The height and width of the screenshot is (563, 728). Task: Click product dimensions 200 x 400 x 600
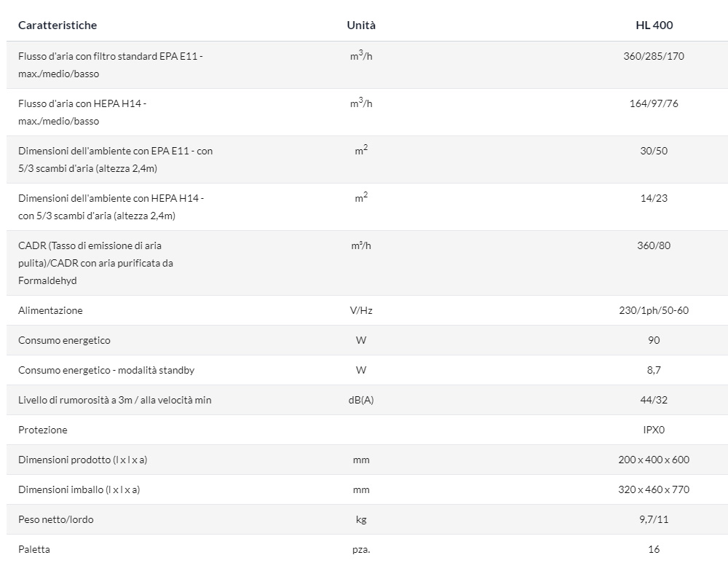(654, 460)
